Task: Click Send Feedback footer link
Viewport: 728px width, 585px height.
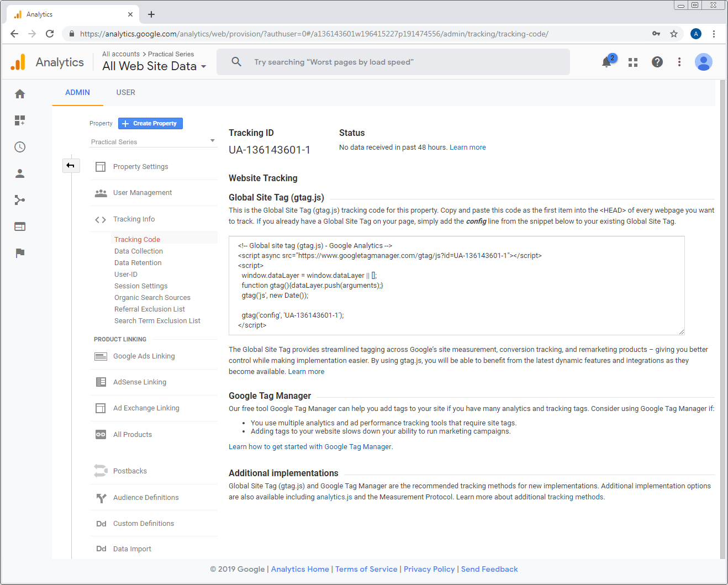Action: tap(489, 569)
